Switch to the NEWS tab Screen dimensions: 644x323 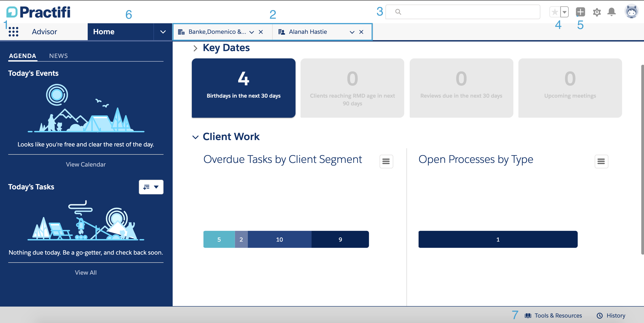tap(58, 56)
